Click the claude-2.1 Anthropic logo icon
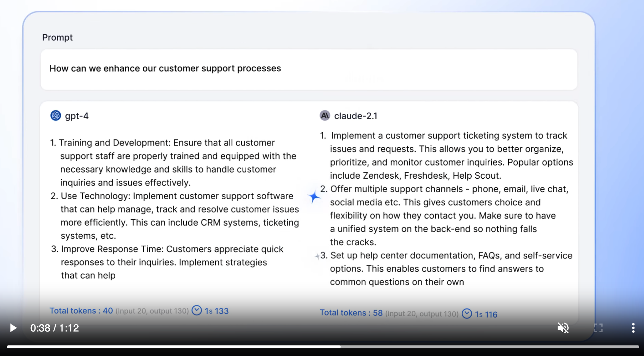The height and width of the screenshot is (356, 644). (325, 115)
